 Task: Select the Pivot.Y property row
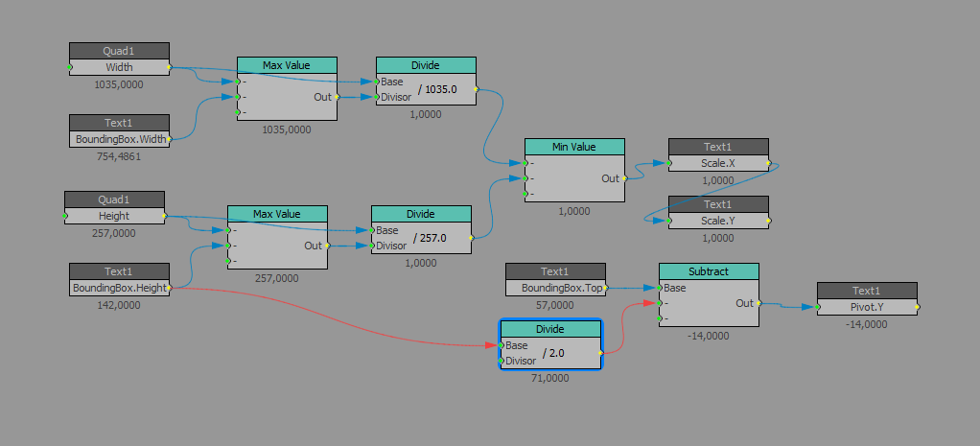coord(867,307)
